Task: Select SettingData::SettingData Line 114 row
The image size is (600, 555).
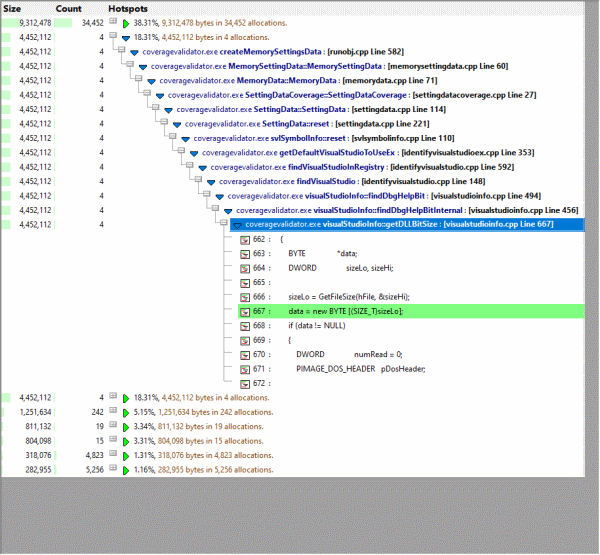Action: click(311, 110)
